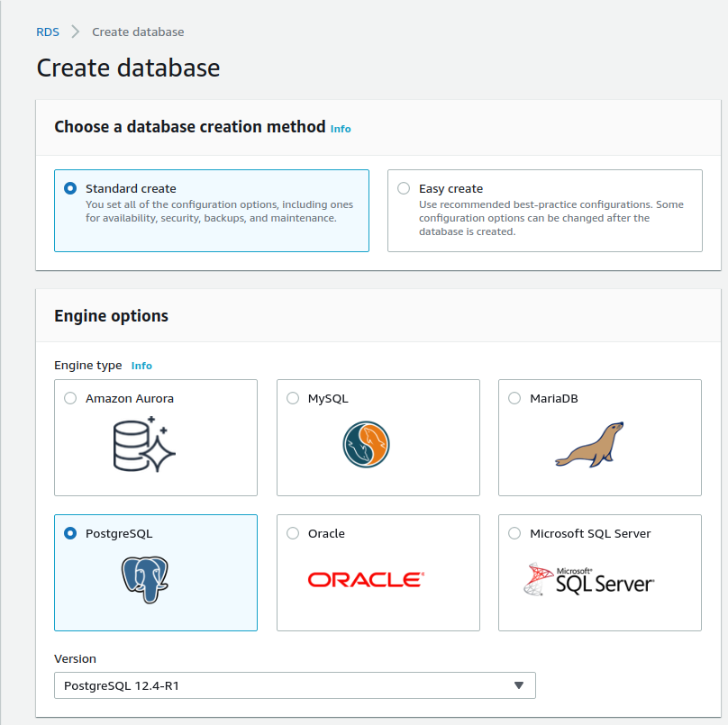728x725 pixels.
Task: Select the MariaDB engine radio button
Action: pyautogui.click(x=514, y=398)
